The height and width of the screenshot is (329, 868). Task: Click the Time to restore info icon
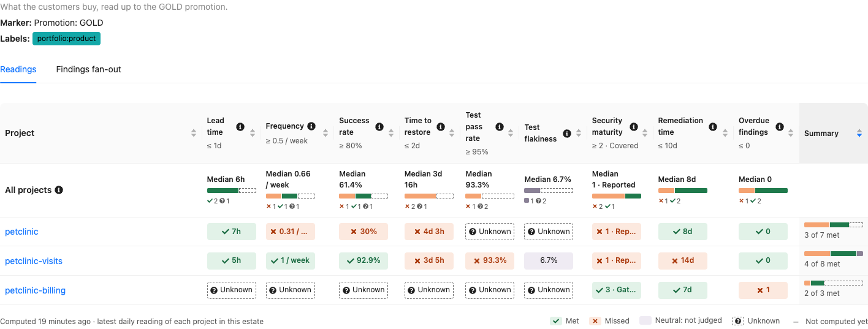click(x=441, y=127)
